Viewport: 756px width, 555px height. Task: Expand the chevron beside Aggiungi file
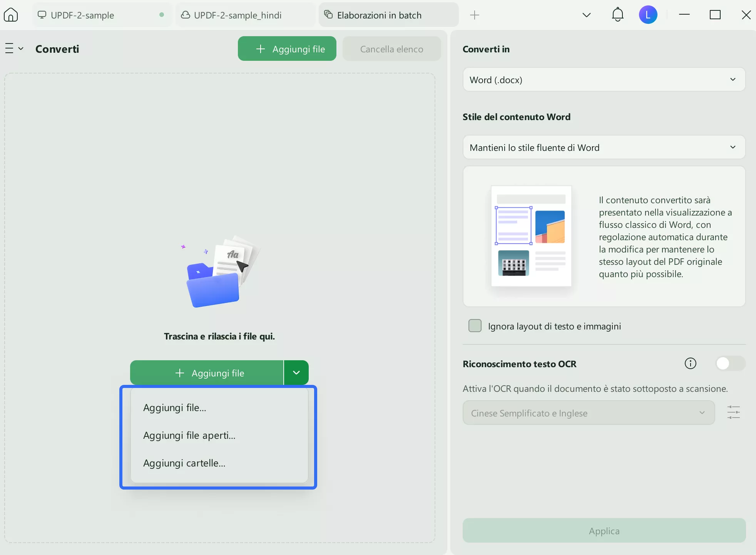[x=296, y=373]
